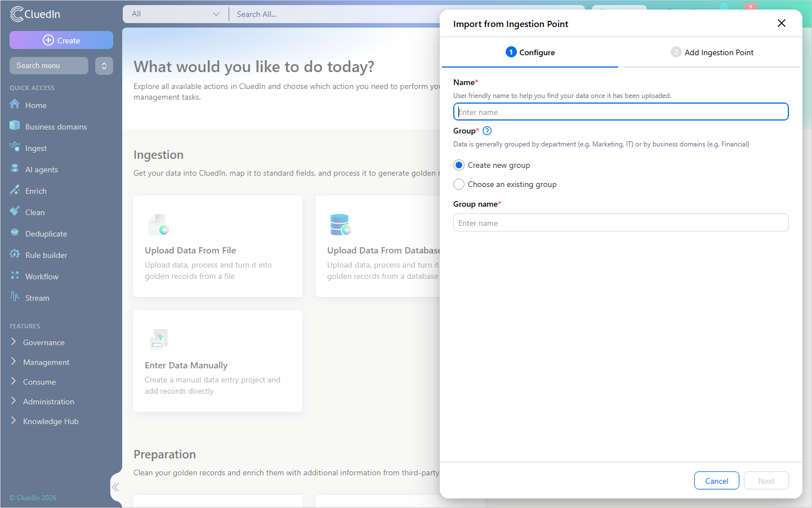812x508 pixels.
Task: Select the Create new group radio button
Action: (x=459, y=165)
